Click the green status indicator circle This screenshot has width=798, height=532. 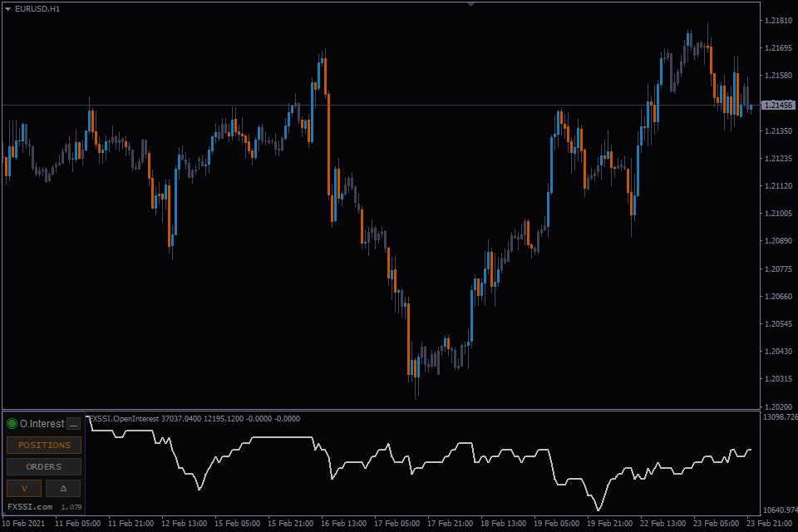(12, 424)
